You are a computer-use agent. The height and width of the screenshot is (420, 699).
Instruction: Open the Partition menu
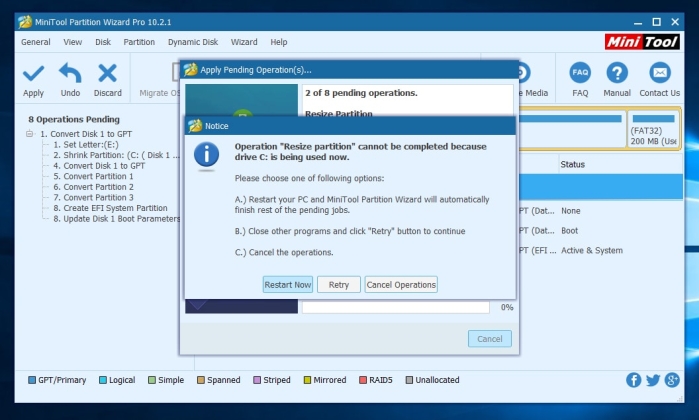[x=139, y=42]
